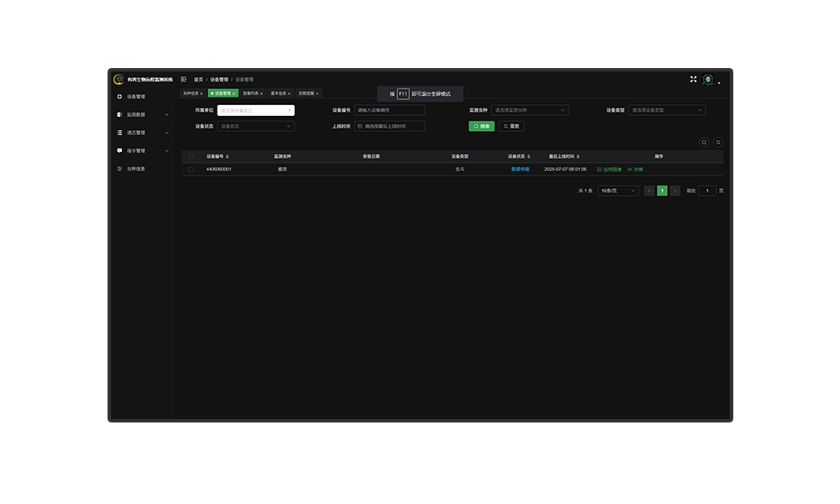Image resolution: width=840 pixels, height=504 pixels.
Task: Click 首页 in the breadcrumb
Action: (x=198, y=80)
